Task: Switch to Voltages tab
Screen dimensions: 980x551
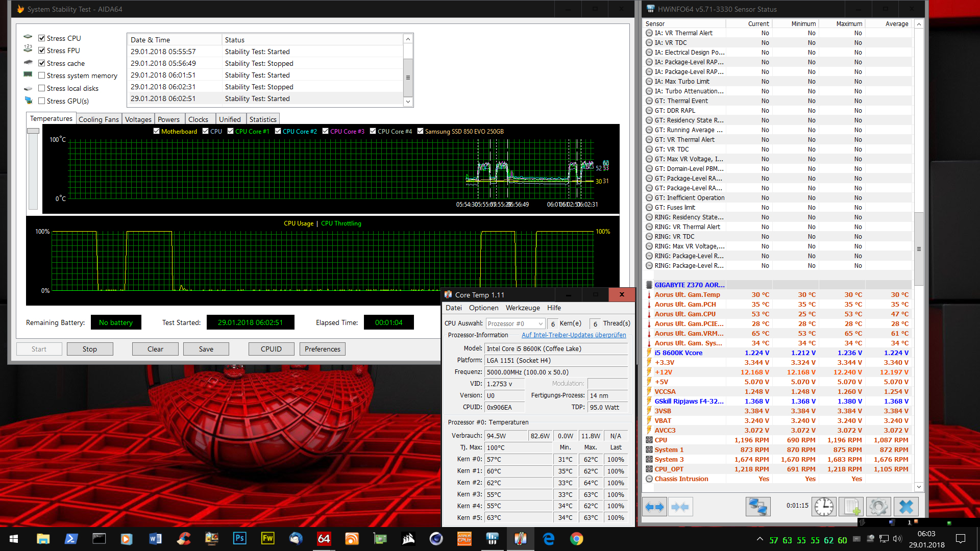Action: (138, 119)
